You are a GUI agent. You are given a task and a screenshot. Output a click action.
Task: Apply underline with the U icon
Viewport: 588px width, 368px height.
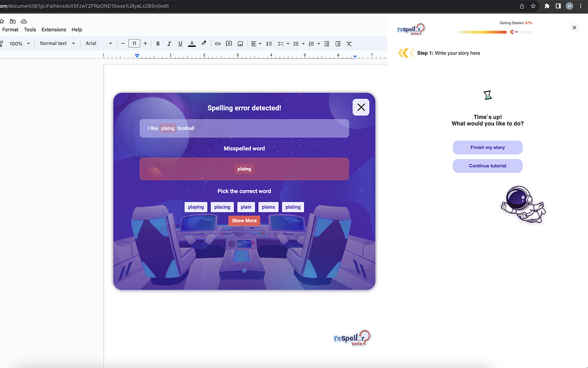180,44
